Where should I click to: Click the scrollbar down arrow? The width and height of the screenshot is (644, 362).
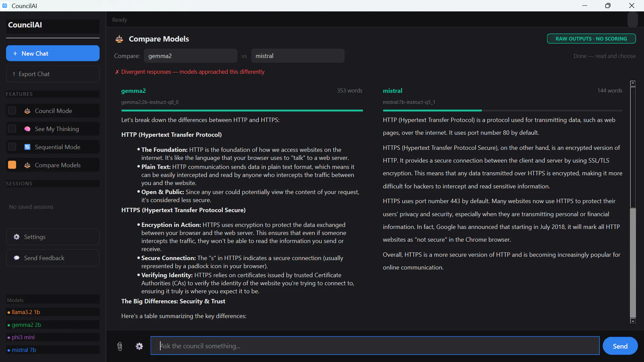point(633,321)
